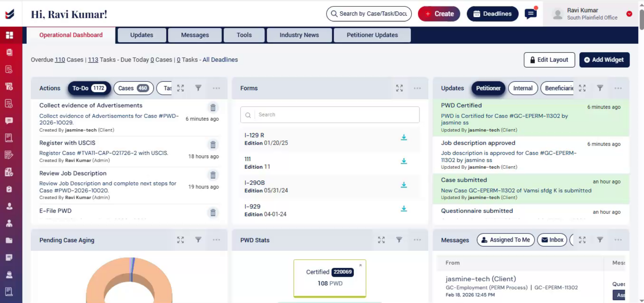This screenshot has height=303, width=644.
Task: Open the 113 overdue tasks link
Action: coord(93,60)
